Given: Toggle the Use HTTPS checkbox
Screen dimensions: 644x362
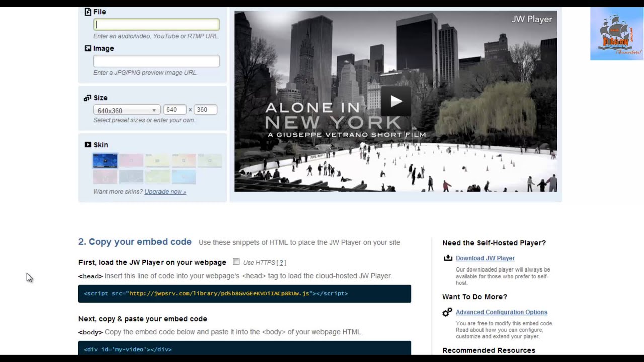Looking at the screenshot, I should point(236,262).
